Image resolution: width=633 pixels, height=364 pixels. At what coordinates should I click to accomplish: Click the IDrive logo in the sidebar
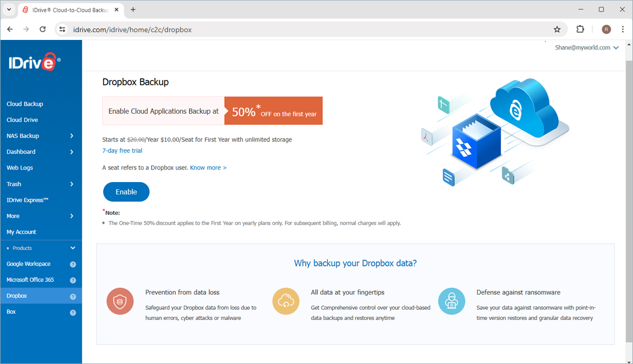click(34, 62)
